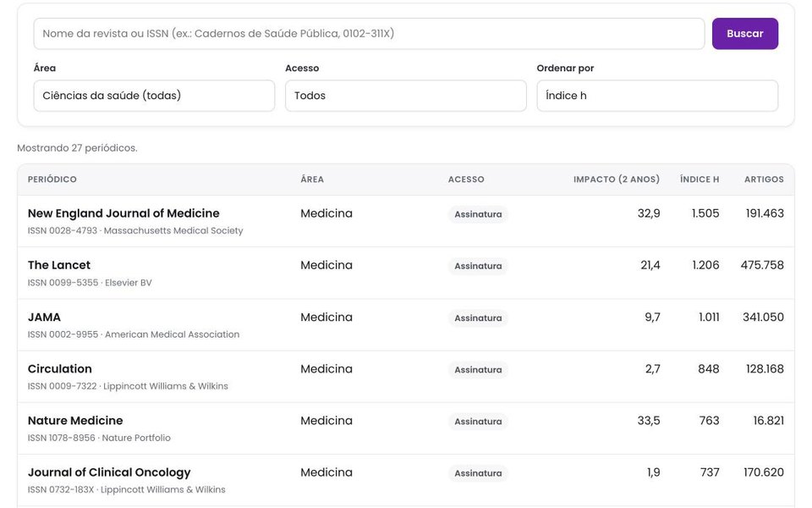Open the Acesso dropdown showing Todos
The image size is (812, 508).
point(405,96)
